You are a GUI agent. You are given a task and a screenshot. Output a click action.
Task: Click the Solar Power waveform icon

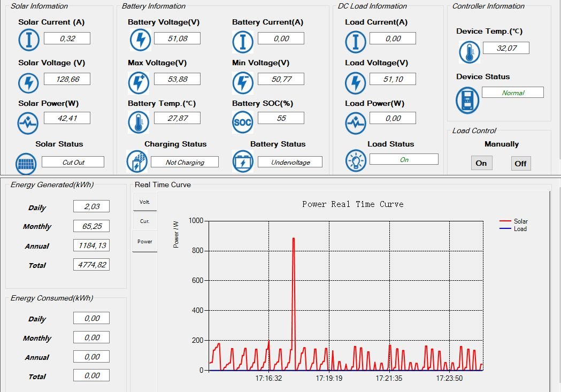click(29, 122)
